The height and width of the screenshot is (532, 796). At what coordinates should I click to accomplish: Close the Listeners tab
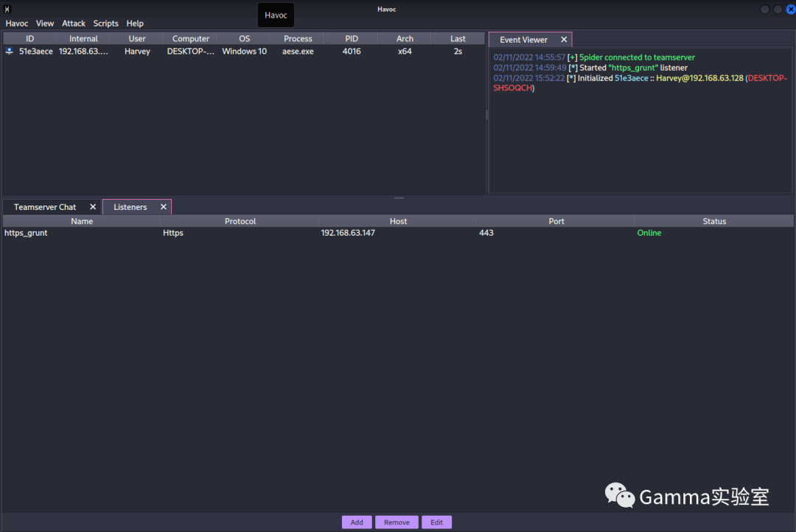(x=164, y=207)
